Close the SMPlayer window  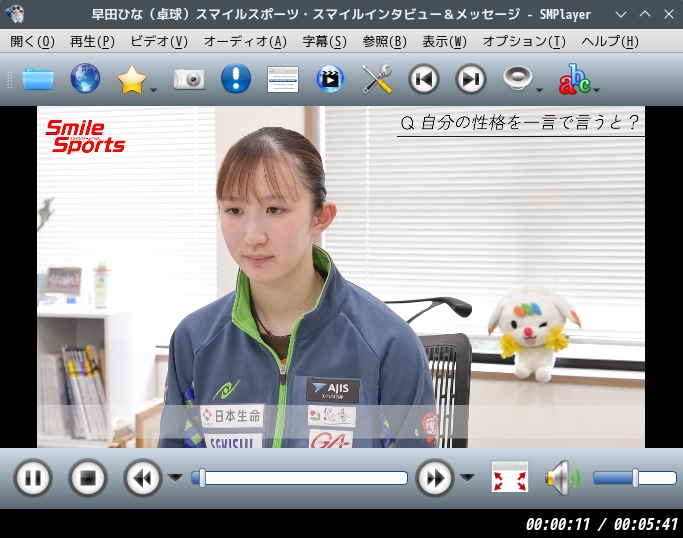pos(669,14)
